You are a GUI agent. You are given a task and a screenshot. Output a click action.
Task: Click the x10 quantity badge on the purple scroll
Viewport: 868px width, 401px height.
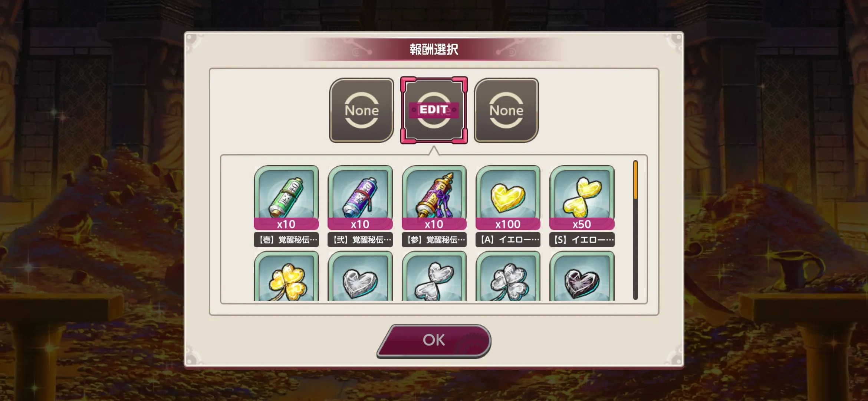[360, 224]
